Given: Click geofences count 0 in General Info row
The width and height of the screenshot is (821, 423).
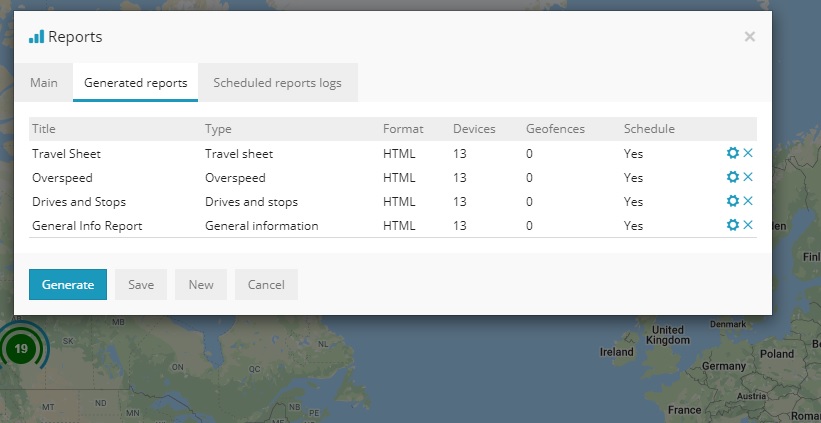Looking at the screenshot, I should pyautogui.click(x=529, y=226).
